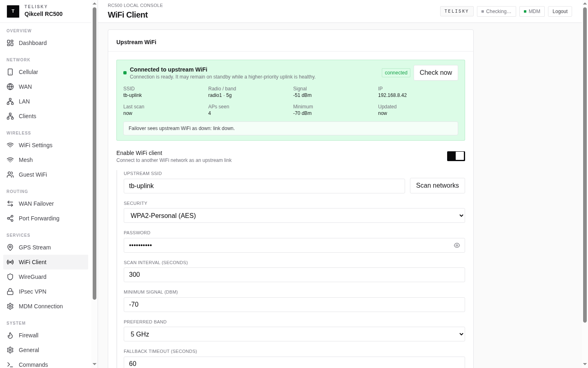The width and height of the screenshot is (588, 368).
Task: Click the WireGuard shield icon
Action: click(x=10, y=277)
